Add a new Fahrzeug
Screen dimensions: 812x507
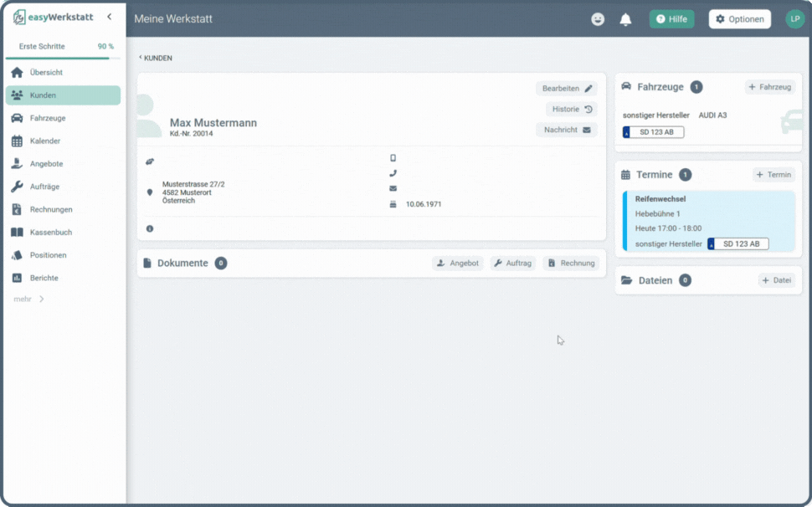[769, 87]
